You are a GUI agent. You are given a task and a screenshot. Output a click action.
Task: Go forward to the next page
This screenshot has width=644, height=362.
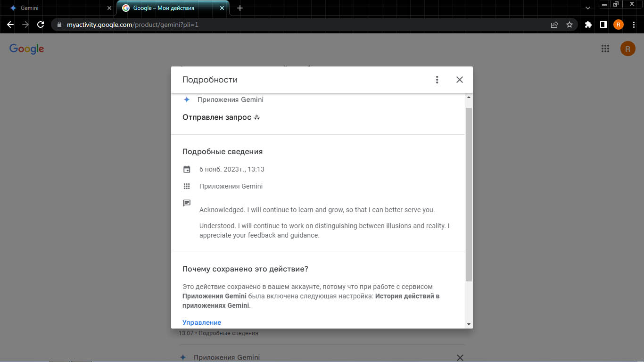(25, 25)
